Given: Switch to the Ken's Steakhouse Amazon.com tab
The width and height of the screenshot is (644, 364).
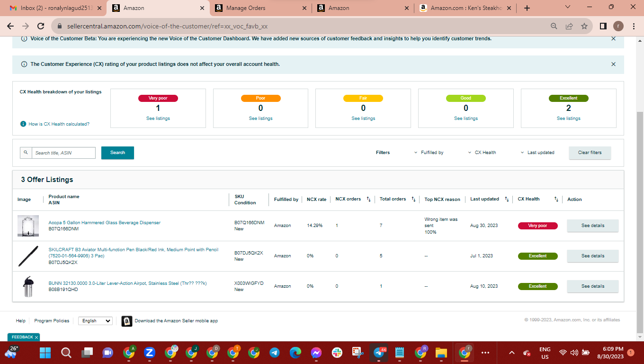Looking at the screenshot, I should pyautogui.click(x=466, y=8).
